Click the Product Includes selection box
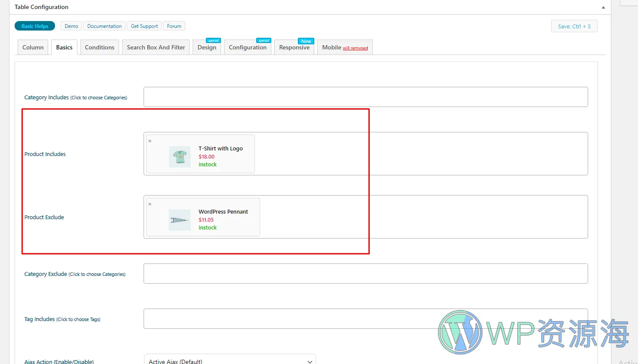638x364 pixels. coord(366,154)
